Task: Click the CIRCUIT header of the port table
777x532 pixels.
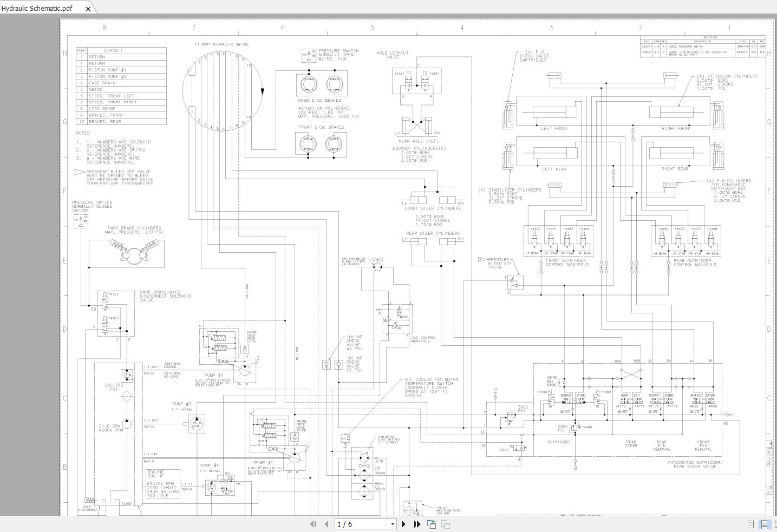Action: (113, 50)
